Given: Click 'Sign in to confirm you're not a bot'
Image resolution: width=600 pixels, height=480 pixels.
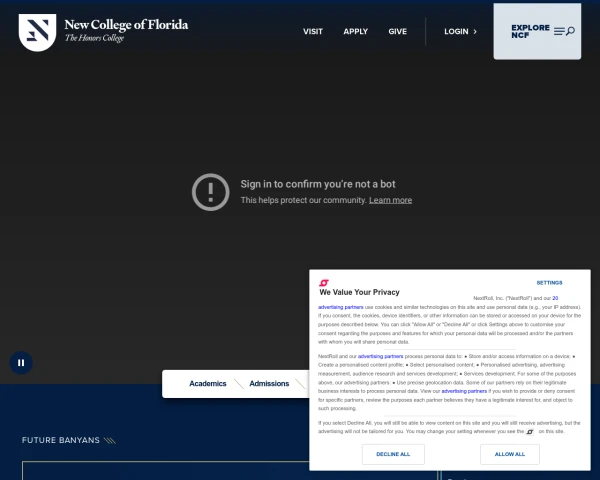Looking at the screenshot, I should (x=318, y=184).
